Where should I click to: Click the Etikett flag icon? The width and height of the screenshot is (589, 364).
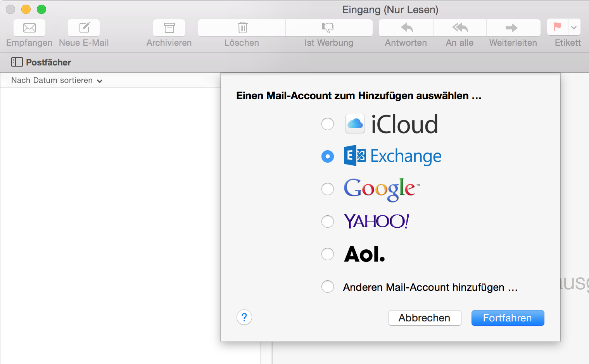point(557,27)
